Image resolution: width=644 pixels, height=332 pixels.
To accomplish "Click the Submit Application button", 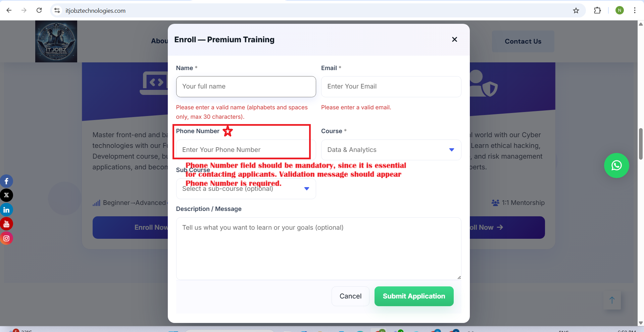I will [414, 296].
